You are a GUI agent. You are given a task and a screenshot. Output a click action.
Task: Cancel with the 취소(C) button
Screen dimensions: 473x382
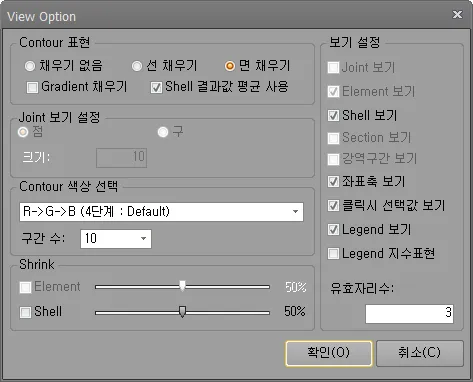click(x=420, y=353)
